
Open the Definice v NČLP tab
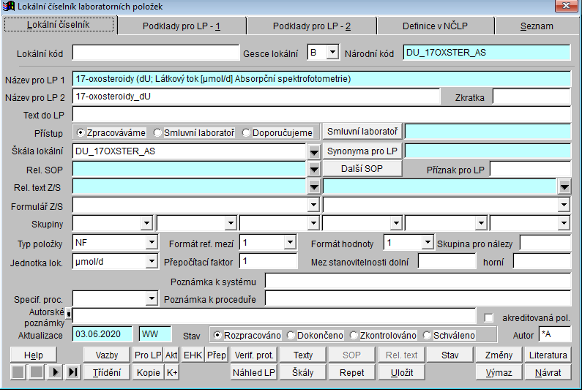[435, 26]
